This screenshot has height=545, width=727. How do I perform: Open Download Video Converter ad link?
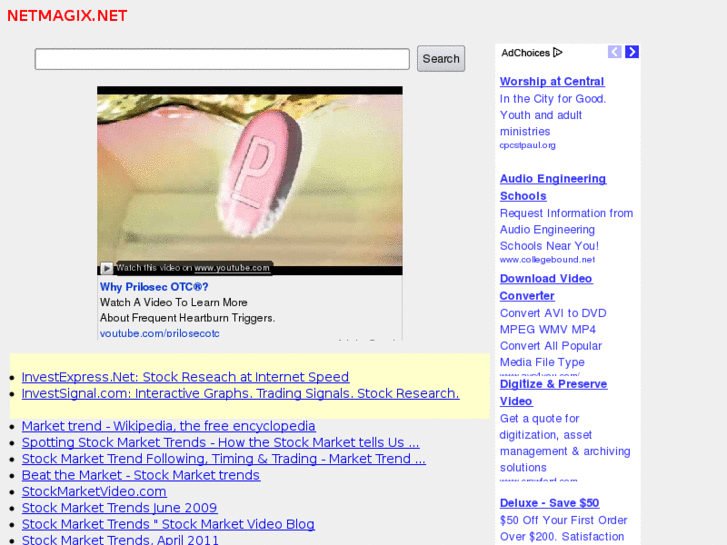coord(546,287)
